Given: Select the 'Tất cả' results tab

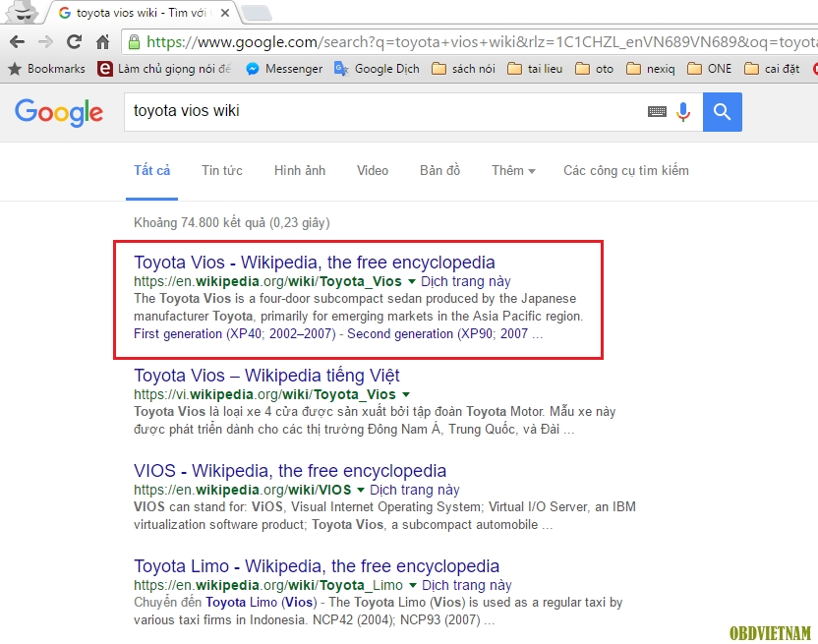Looking at the screenshot, I should coord(151,171).
